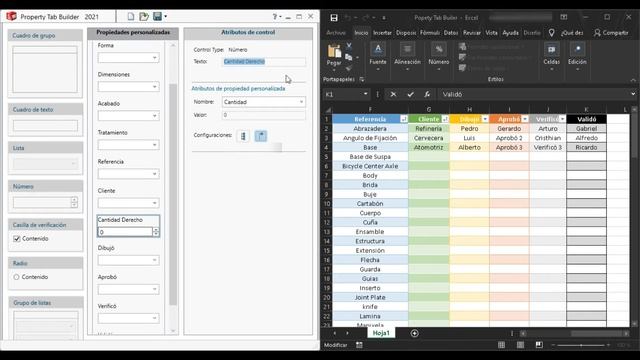Screen dimensions: 640x360
Task: Open the Save icon dropdown arrow
Action: [165, 17]
